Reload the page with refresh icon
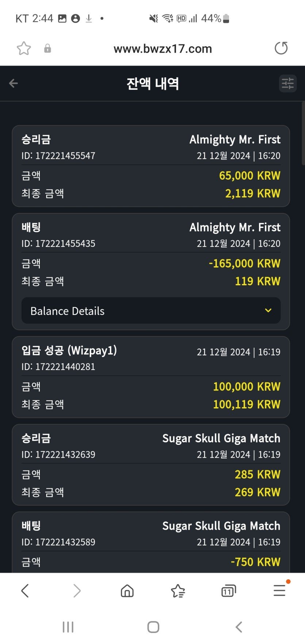 tap(281, 48)
